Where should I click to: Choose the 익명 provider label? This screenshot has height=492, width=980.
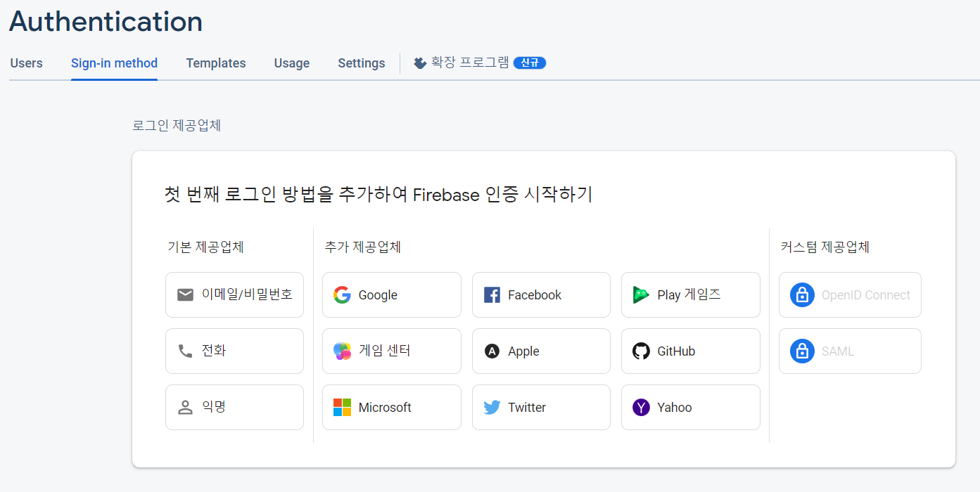[x=214, y=407]
